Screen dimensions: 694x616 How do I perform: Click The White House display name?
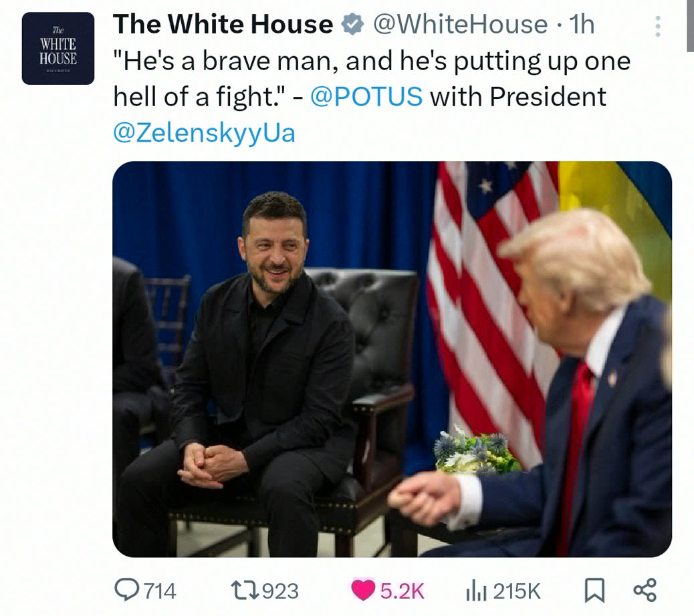[223, 24]
